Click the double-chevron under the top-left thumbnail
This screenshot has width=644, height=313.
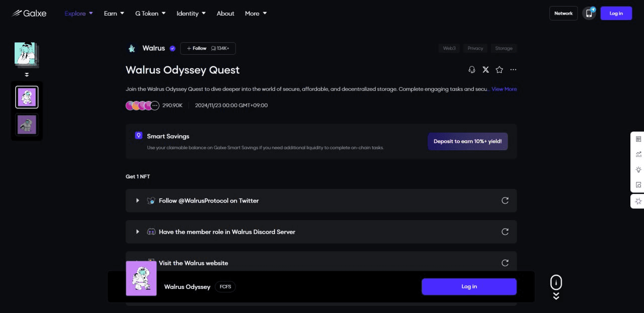27,74
